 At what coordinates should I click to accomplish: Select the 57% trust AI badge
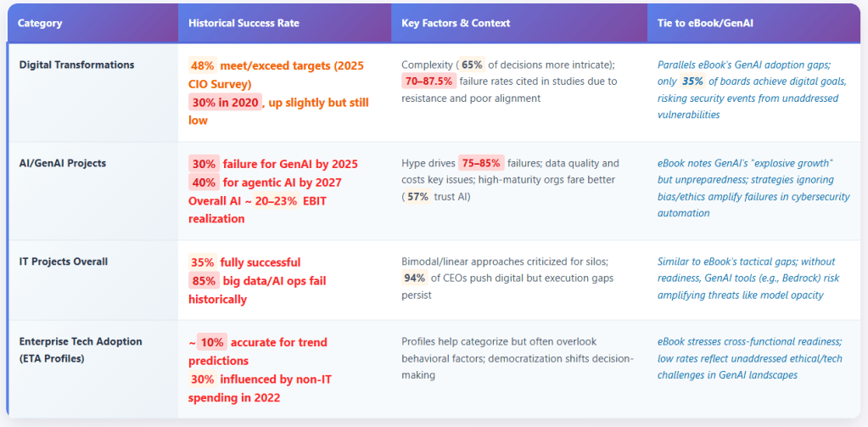(417, 197)
